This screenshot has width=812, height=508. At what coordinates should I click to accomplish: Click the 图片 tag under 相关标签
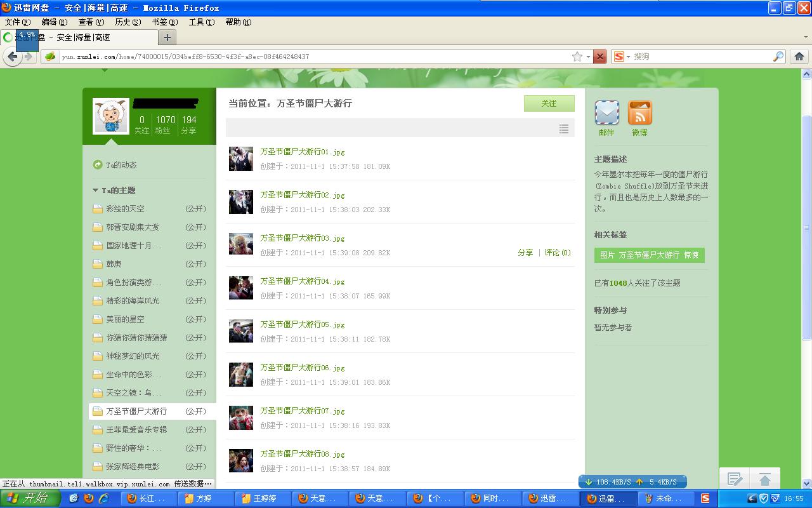[607, 255]
